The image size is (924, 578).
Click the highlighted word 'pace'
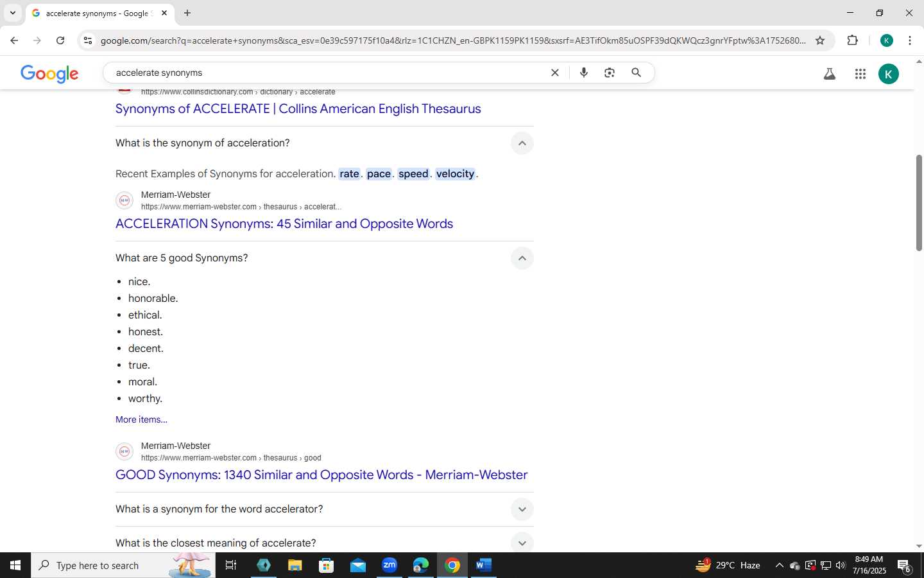[379, 174]
